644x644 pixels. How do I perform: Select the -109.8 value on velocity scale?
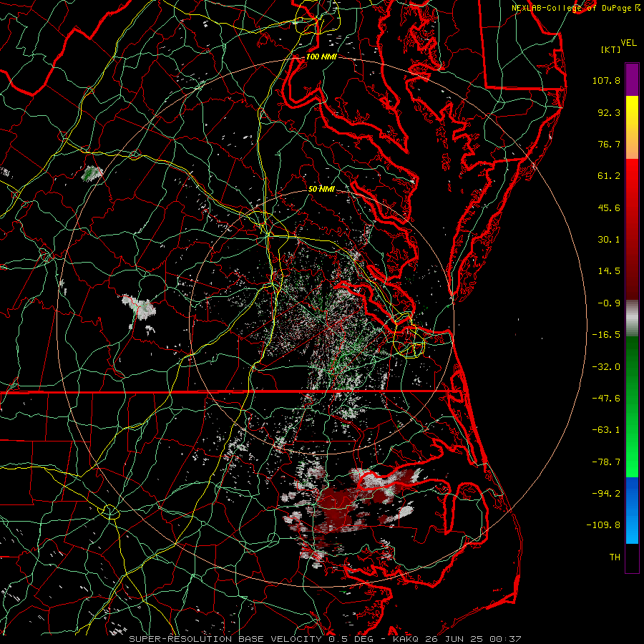click(603, 525)
